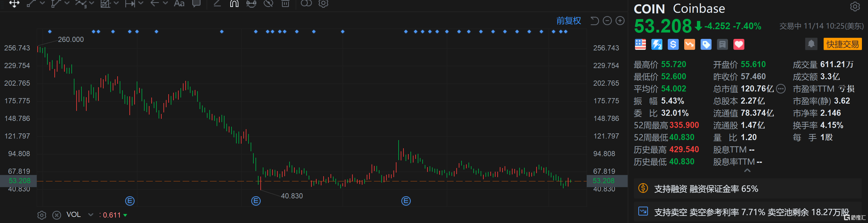Expand the channel tool options arrow
This screenshot has height=223, width=868.
67,3
